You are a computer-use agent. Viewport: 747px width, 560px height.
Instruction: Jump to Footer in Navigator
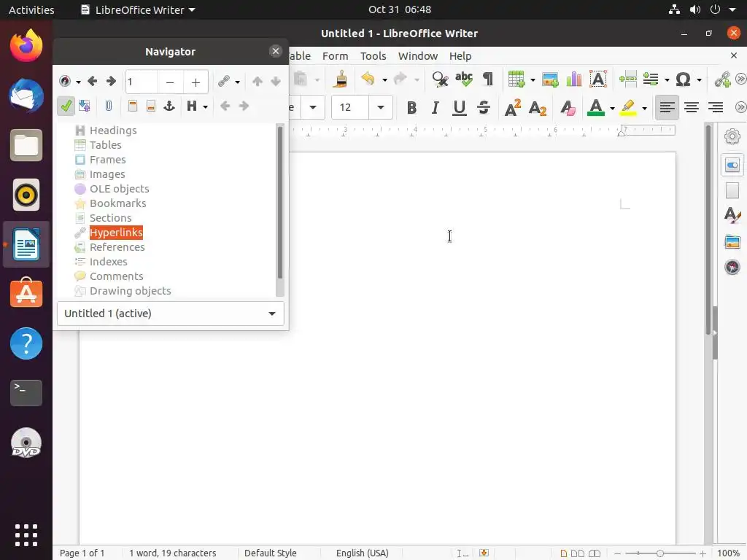pos(150,106)
